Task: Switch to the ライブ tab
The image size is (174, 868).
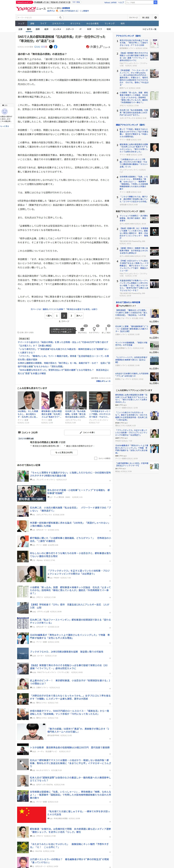Action: pyautogui.click(x=43, y=24)
